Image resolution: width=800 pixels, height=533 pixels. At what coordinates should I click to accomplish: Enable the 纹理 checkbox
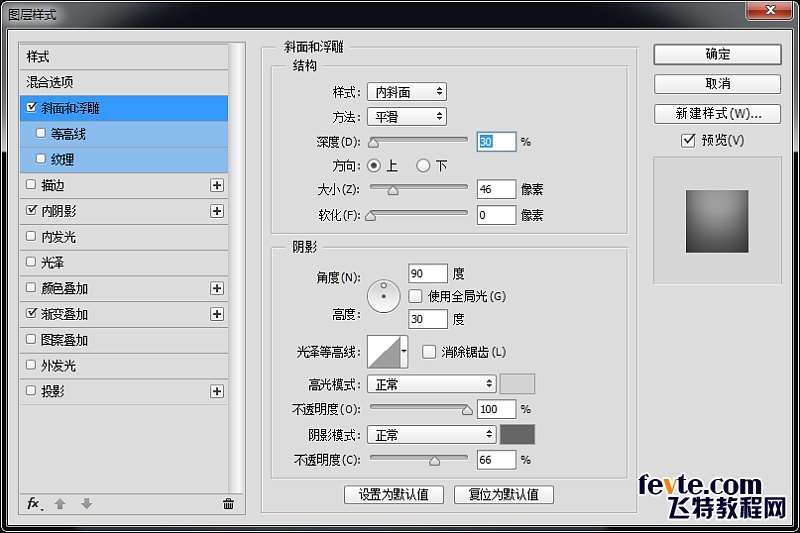41,159
